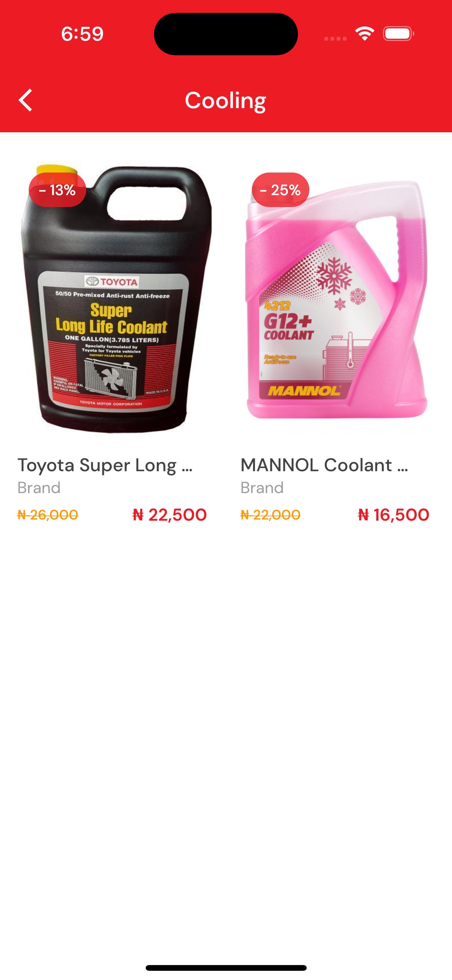Tap the Wi-Fi status icon
This screenshot has width=452, height=980.
point(365,34)
